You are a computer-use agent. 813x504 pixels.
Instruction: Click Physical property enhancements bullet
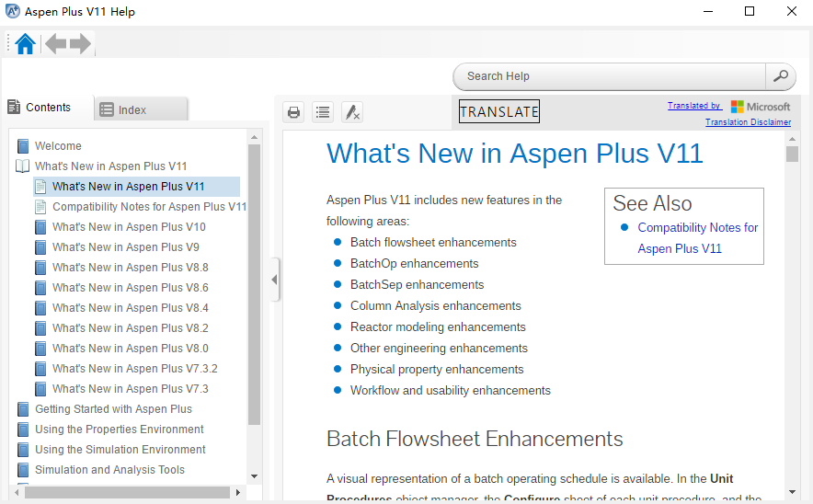pyautogui.click(x=437, y=369)
